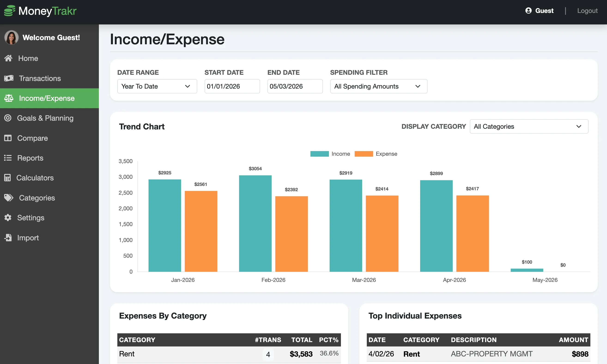Click the Goals & Planning target icon

[8, 118]
